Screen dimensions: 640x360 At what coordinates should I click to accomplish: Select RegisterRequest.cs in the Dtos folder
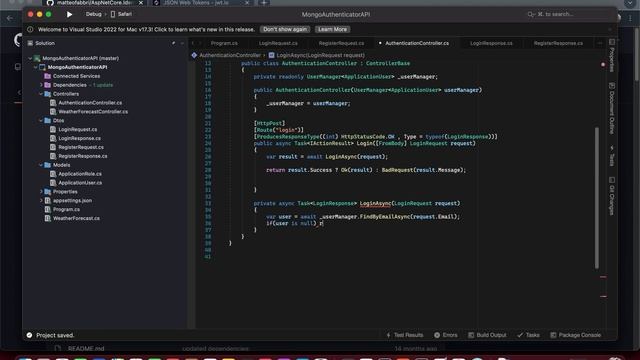click(81, 147)
